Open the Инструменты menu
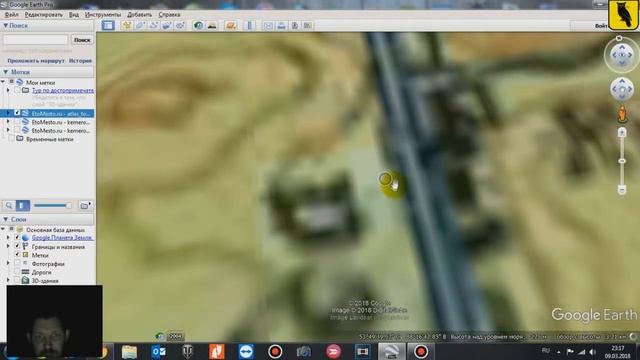Screen dimensions: 640x360 103,14
